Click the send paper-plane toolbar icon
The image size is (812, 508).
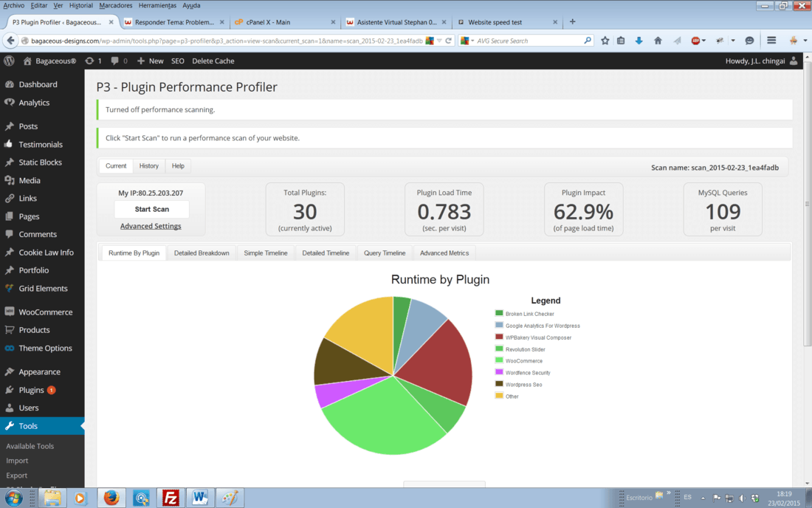pyautogui.click(x=677, y=41)
